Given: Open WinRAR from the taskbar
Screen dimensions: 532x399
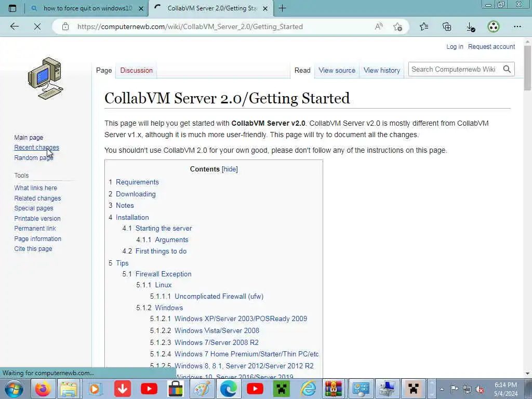Looking at the screenshot, I should coord(334,389).
